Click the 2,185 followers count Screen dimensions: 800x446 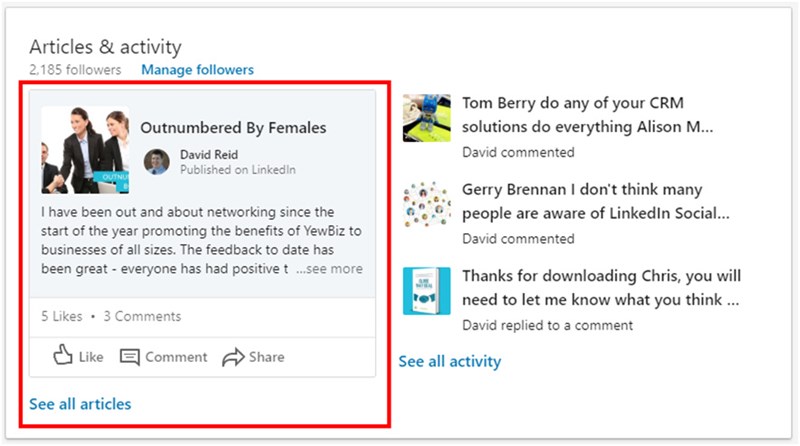(x=75, y=70)
